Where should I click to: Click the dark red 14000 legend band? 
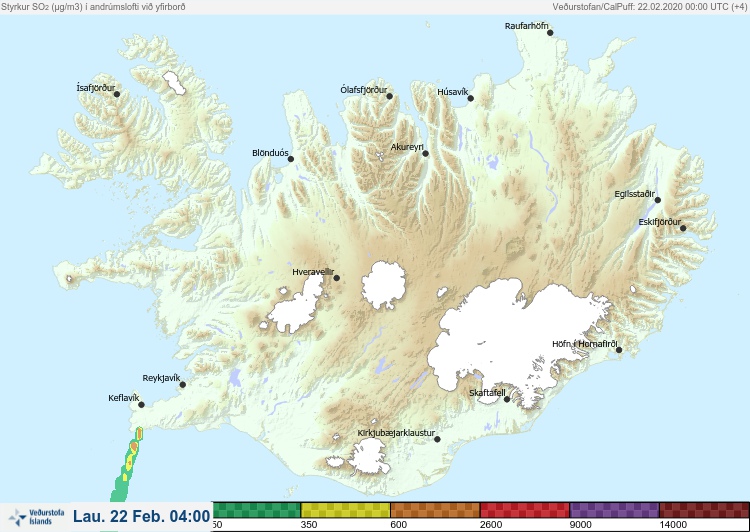pos(704,510)
